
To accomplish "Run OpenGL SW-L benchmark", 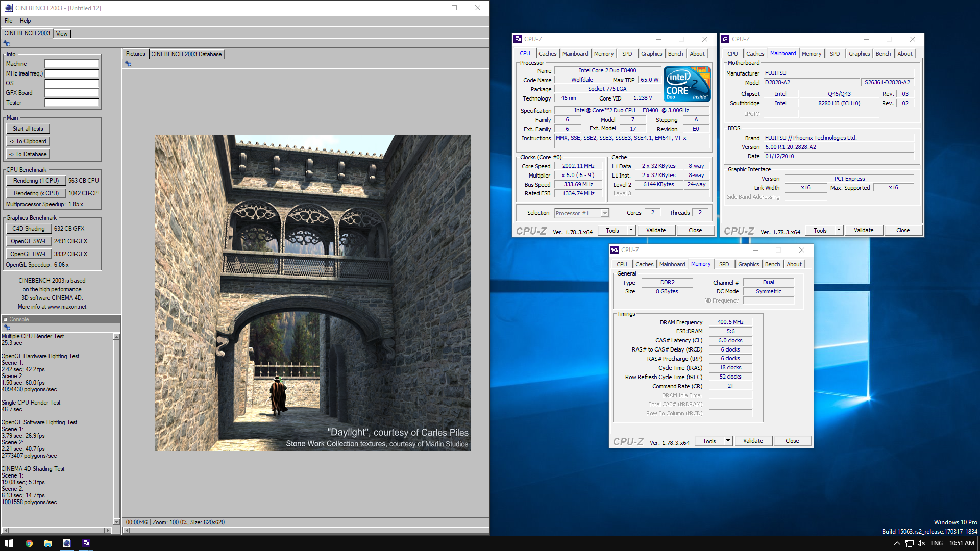I will [29, 241].
